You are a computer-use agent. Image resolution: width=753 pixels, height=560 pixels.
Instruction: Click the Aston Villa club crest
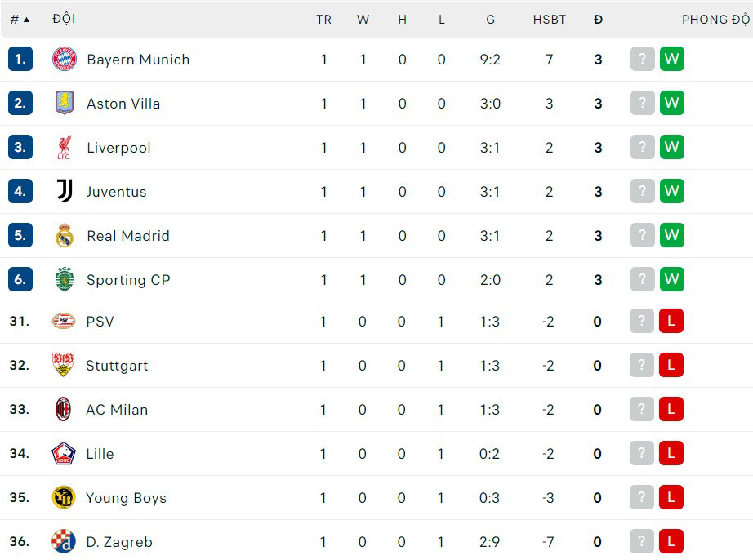point(65,103)
